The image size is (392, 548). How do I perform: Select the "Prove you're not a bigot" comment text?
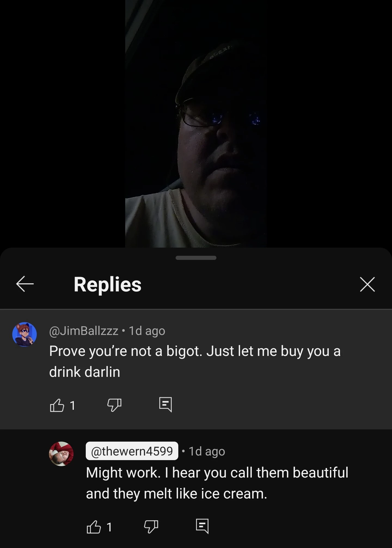(195, 361)
